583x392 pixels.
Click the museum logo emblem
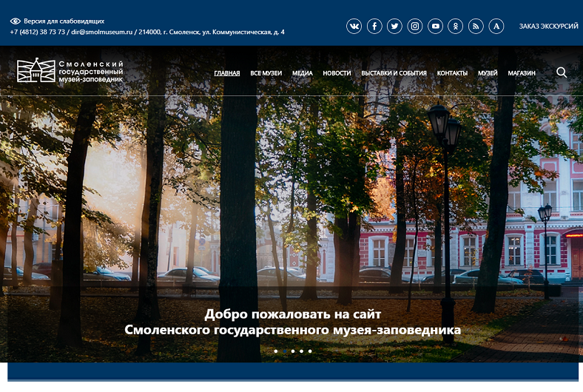pyautogui.click(x=36, y=70)
